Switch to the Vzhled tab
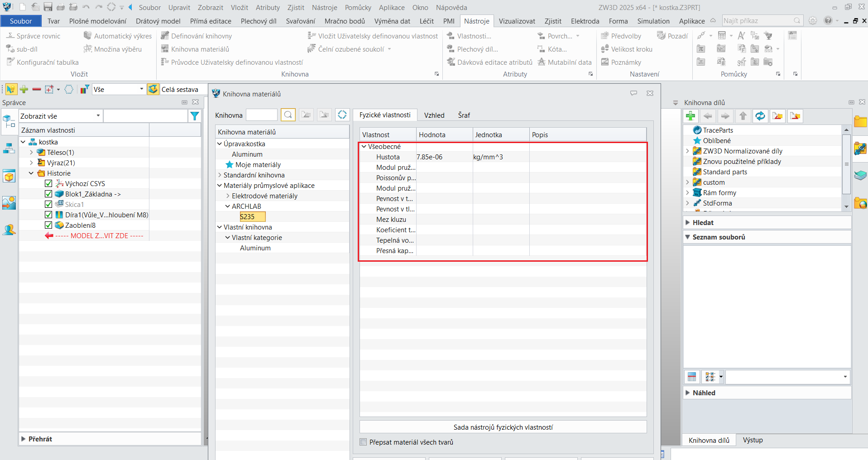This screenshot has width=868, height=460. pyautogui.click(x=434, y=115)
